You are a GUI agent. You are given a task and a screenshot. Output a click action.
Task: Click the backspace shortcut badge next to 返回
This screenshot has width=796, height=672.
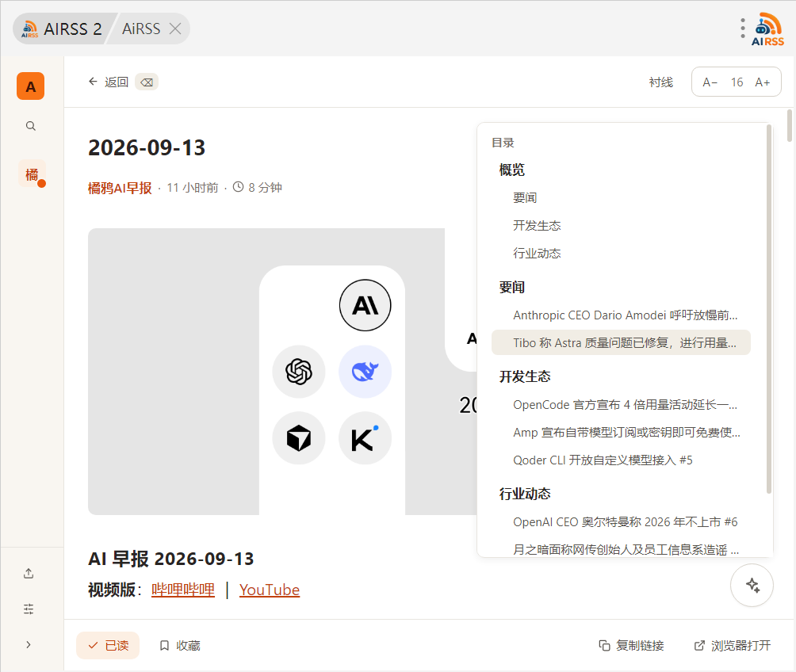[x=147, y=82]
